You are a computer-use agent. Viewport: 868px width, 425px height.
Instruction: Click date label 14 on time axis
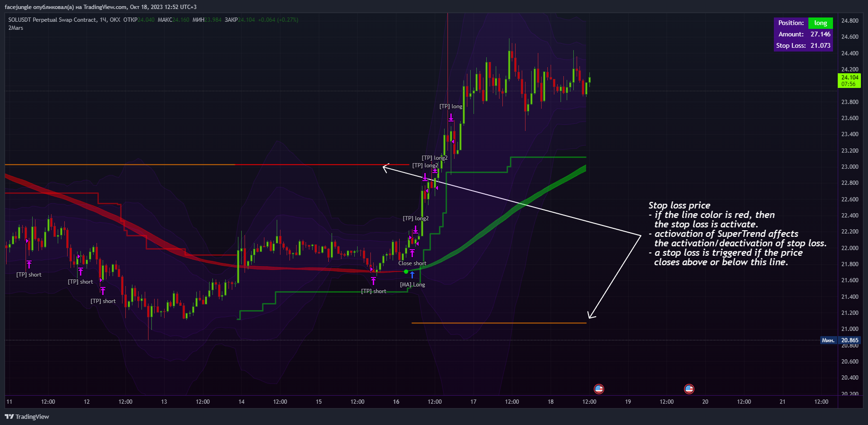click(241, 402)
